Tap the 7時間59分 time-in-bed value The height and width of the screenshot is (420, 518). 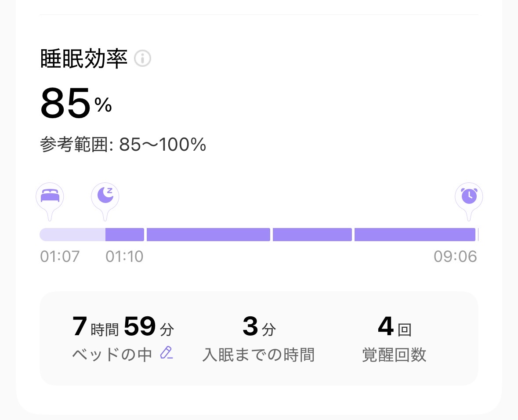123,326
